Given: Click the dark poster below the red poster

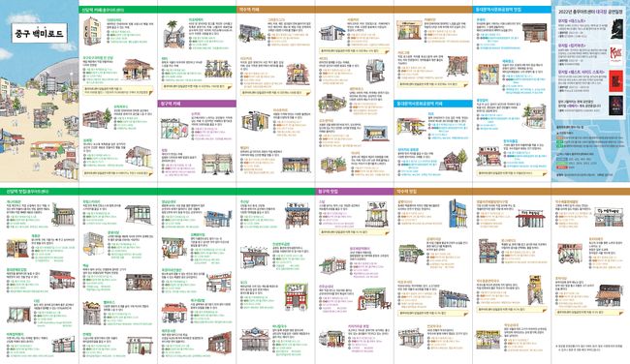Looking at the screenshot, I should [615, 106].
